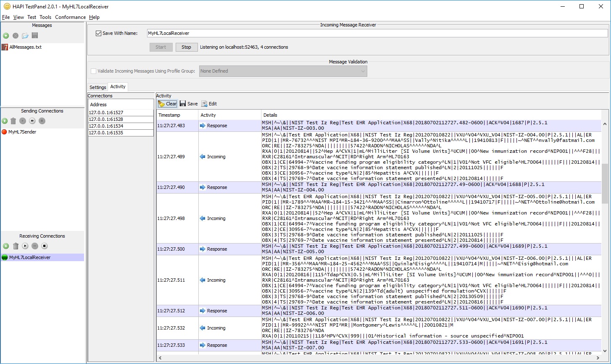The height and width of the screenshot is (364, 611).
Task: Add a new sending connection
Action: (5, 121)
